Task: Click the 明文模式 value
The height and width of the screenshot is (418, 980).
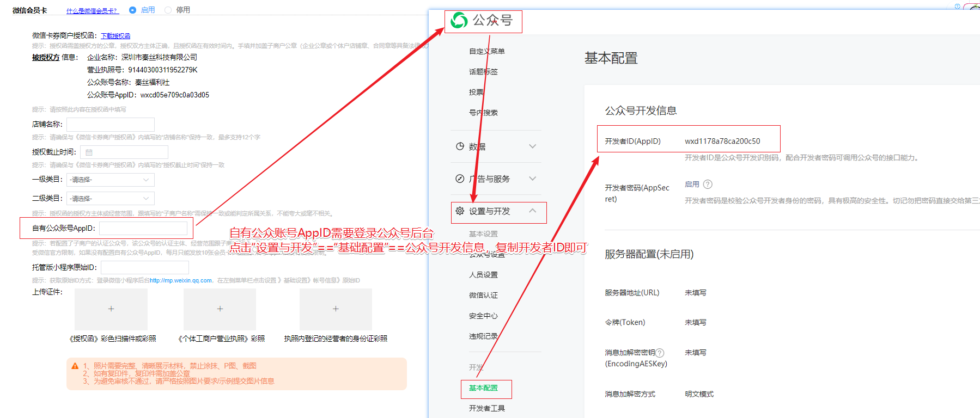Action: pyautogui.click(x=699, y=394)
